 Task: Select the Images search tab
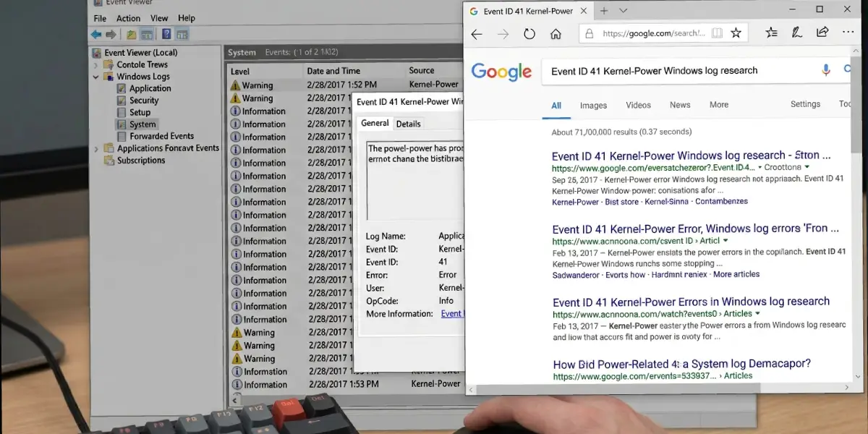tap(593, 105)
